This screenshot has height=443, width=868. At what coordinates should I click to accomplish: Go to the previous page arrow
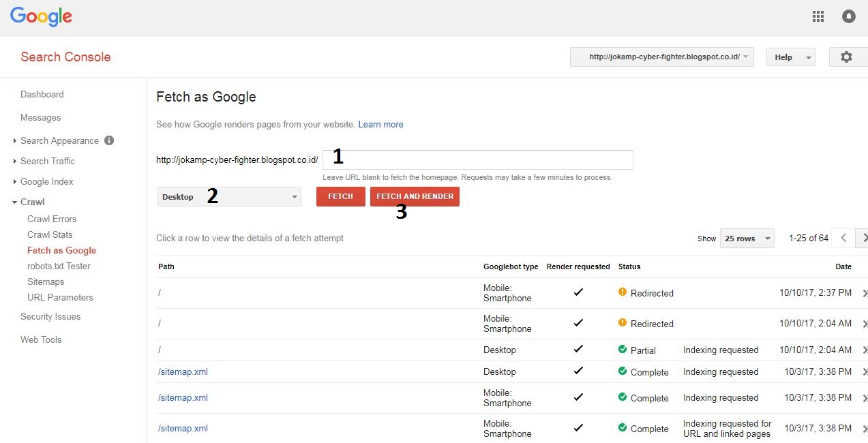tap(843, 238)
